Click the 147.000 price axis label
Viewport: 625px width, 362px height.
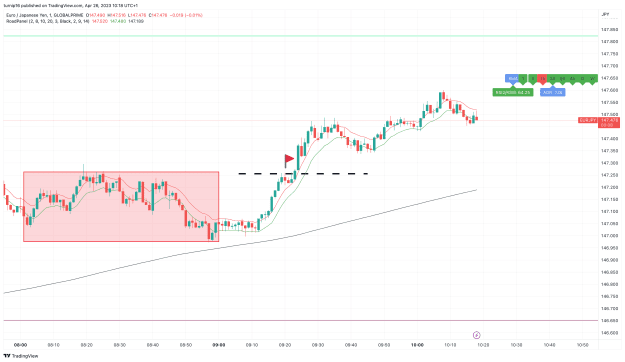click(609, 236)
